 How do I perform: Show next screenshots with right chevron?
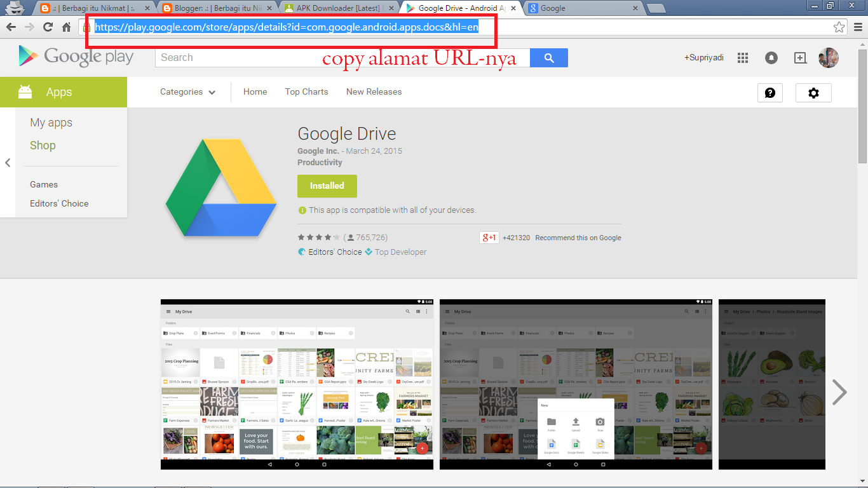[x=839, y=392]
